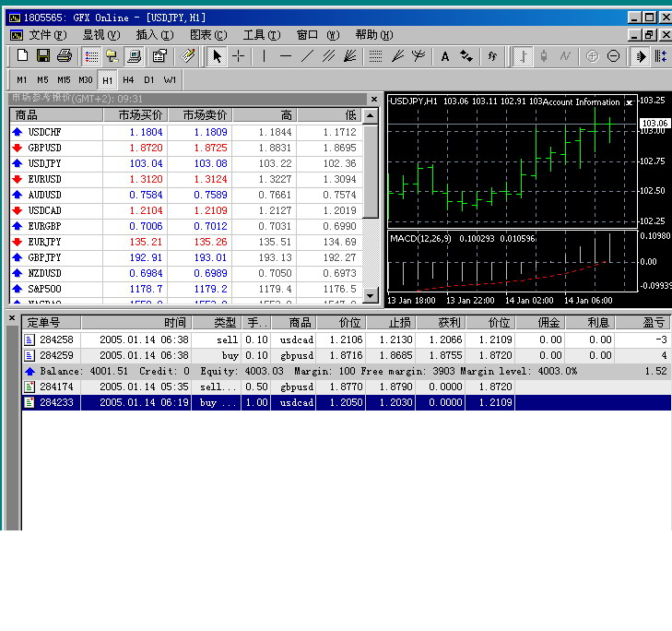Open the 图表 (Chart) menu
This screenshot has height=631, width=672.
pyautogui.click(x=206, y=35)
